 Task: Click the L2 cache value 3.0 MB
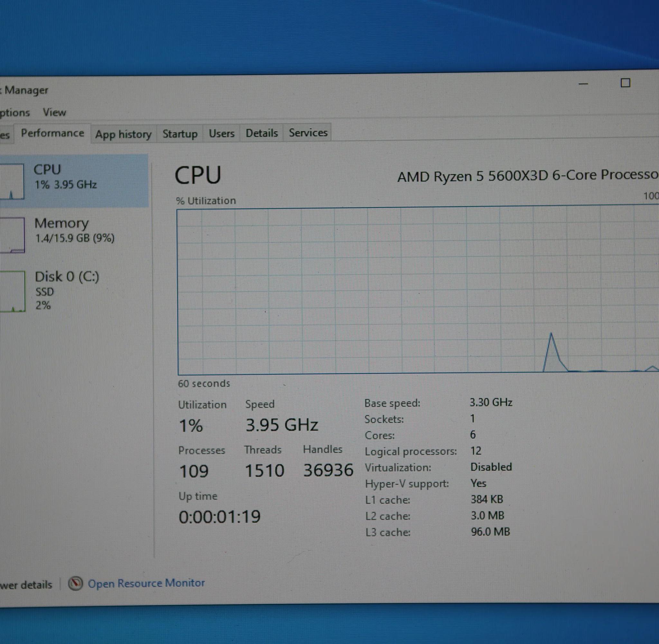[487, 516]
